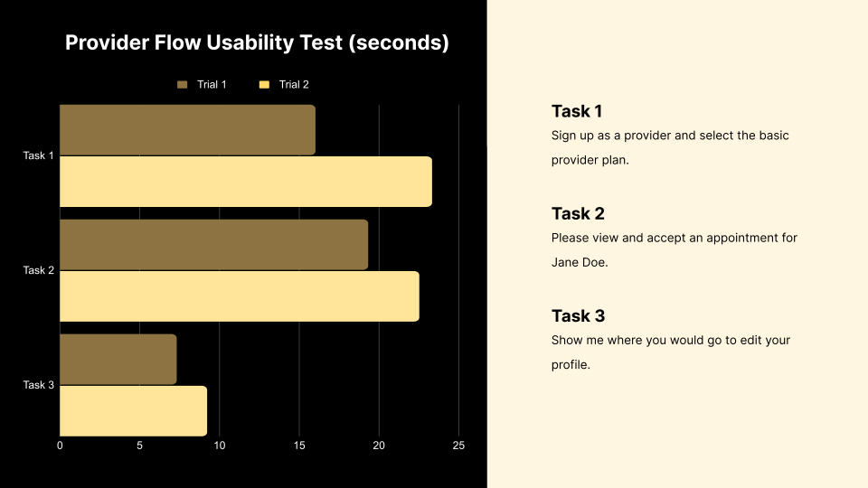This screenshot has width=868, height=488.
Task: Click the Task 3 y-axis label
Action: (x=39, y=385)
